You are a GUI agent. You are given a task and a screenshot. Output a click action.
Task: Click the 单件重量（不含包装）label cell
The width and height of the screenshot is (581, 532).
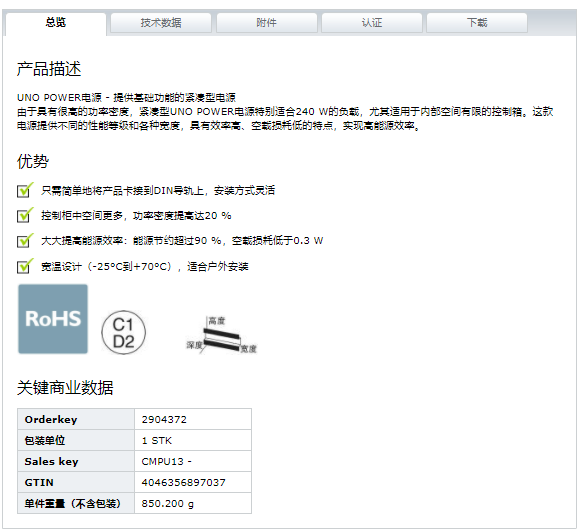click(76, 503)
